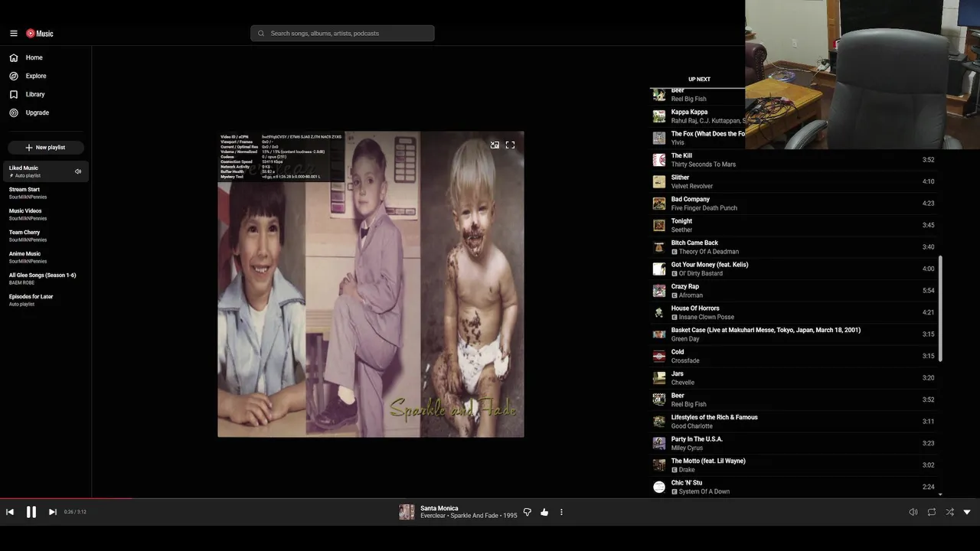
Task: Play Crazy Rap by Afroman
Action: pyautogui.click(x=793, y=291)
